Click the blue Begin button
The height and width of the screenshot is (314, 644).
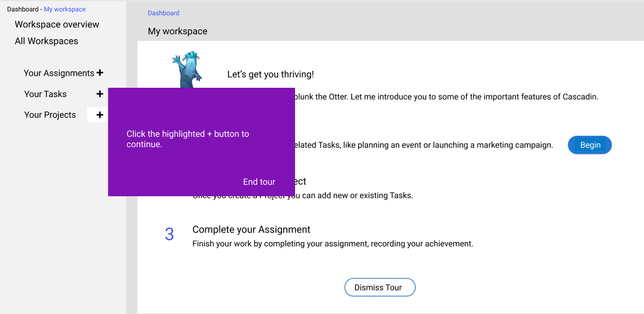pyautogui.click(x=590, y=145)
